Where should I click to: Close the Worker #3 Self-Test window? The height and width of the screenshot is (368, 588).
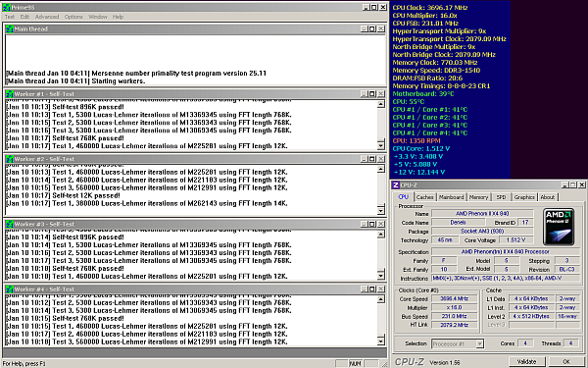[x=380, y=224]
